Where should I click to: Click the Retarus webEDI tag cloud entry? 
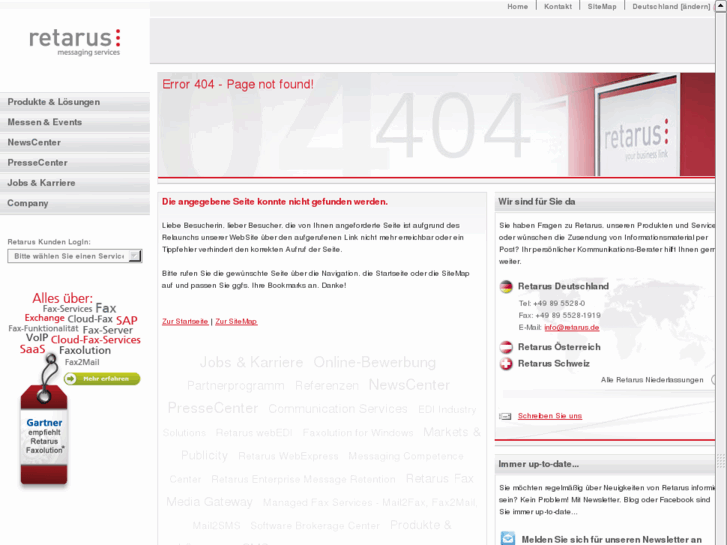(254, 433)
